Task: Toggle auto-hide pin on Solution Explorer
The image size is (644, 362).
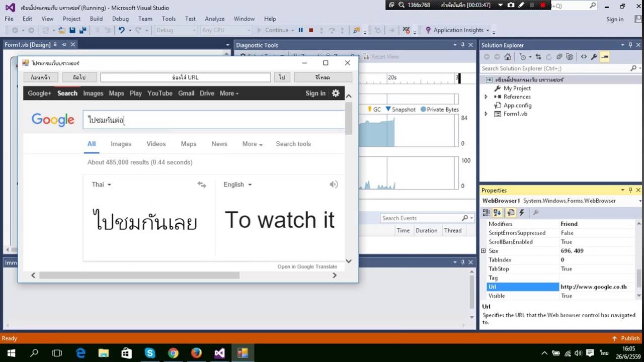Action: [630, 45]
